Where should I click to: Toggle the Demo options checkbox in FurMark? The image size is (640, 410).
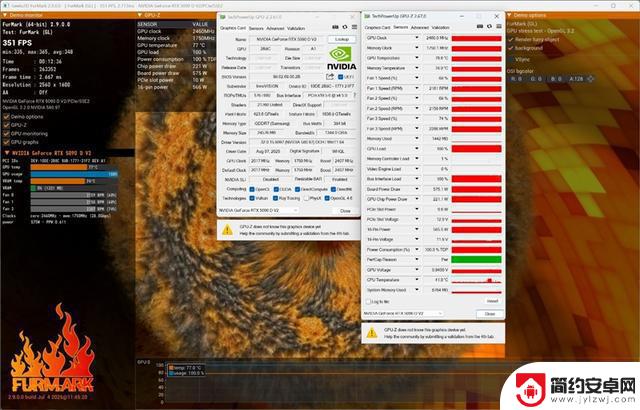tap(6, 117)
